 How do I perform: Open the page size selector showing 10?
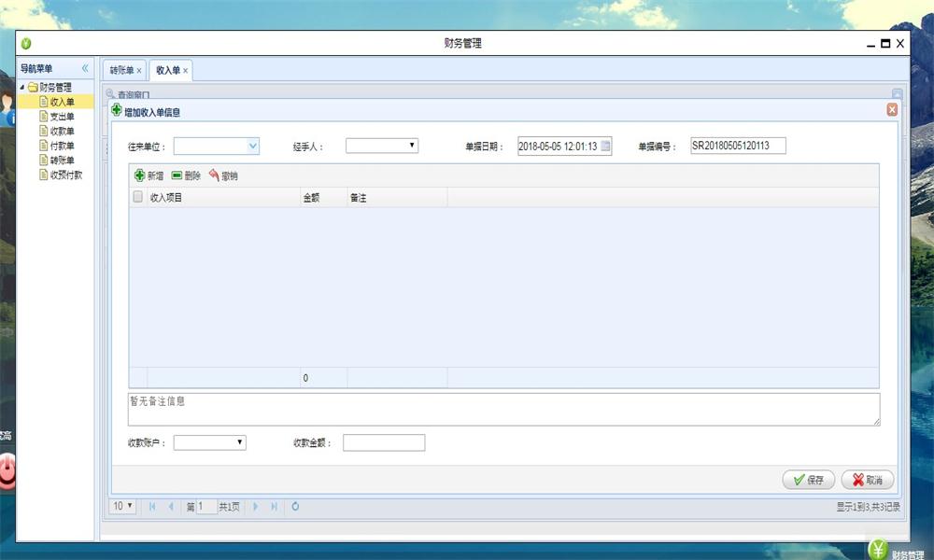click(122, 506)
